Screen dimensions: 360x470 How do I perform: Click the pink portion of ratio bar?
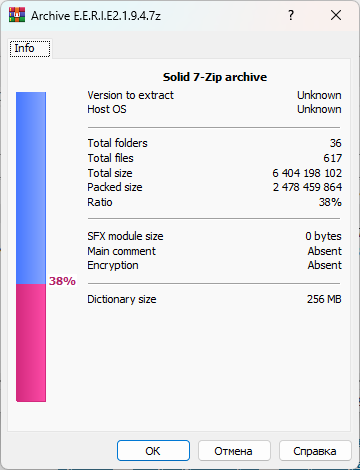[31, 343]
